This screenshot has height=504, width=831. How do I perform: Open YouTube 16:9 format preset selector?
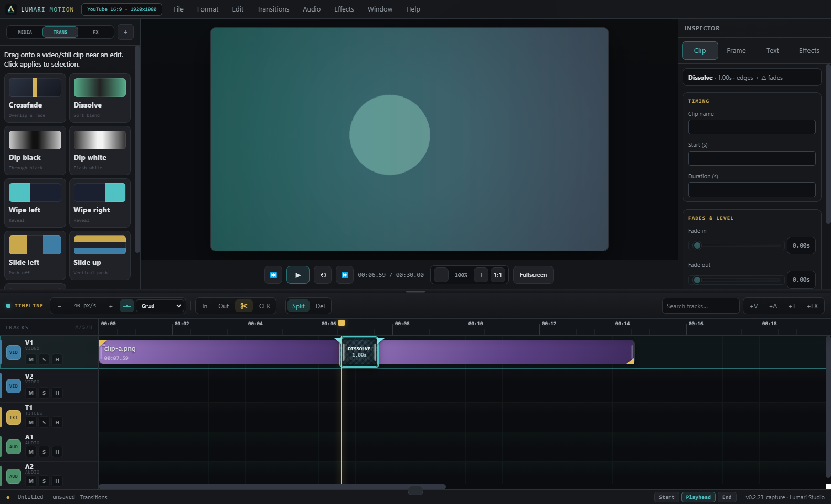click(122, 9)
